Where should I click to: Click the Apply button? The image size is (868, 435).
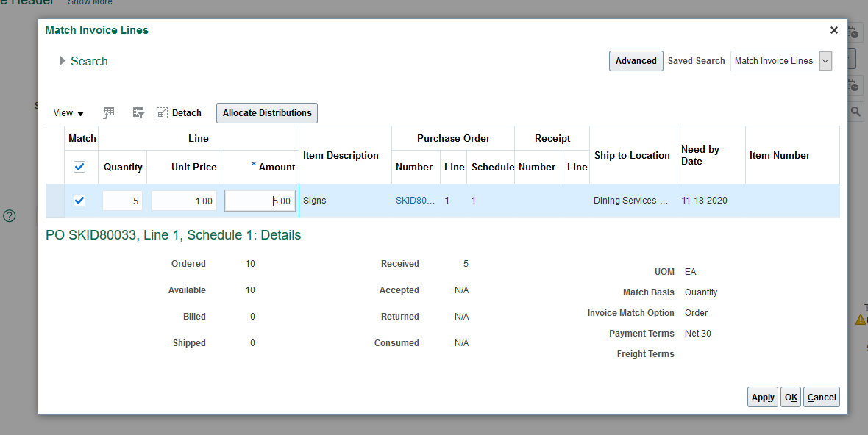(x=763, y=397)
